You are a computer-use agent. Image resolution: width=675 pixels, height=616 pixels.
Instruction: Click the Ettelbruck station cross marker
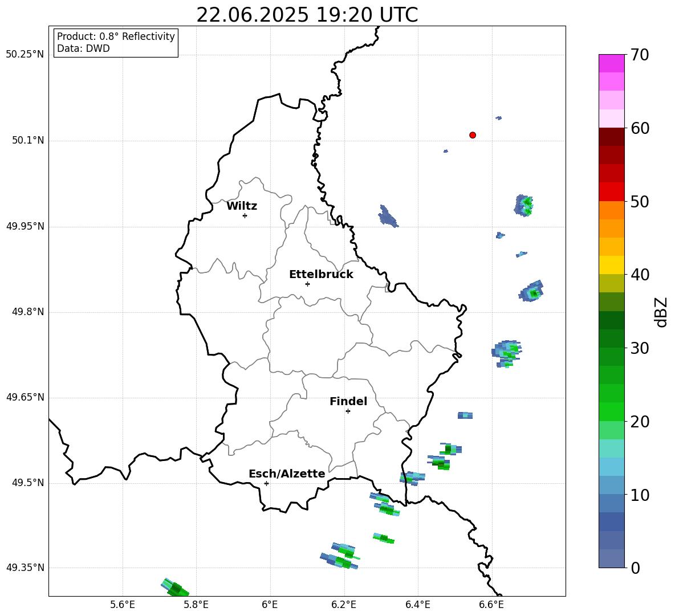tap(307, 284)
